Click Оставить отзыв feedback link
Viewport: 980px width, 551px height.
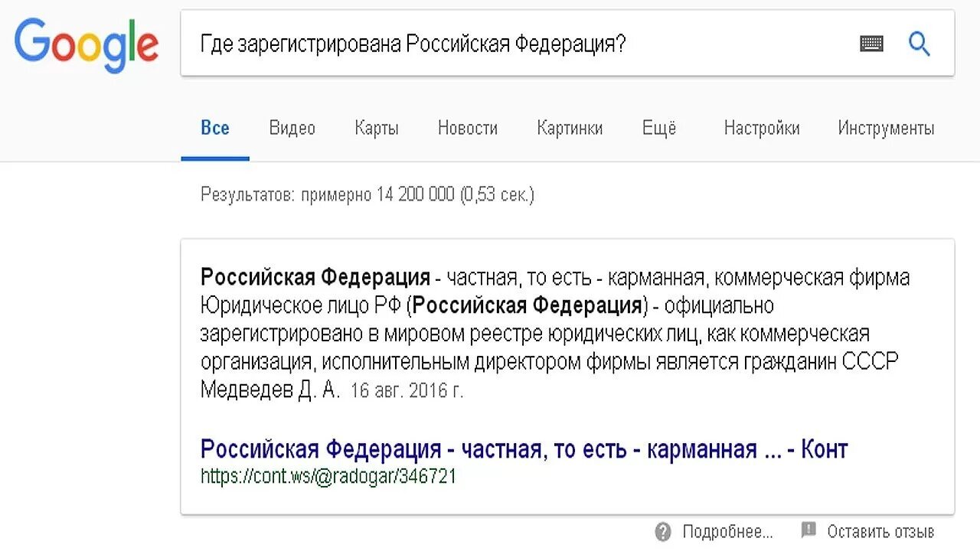[x=880, y=531]
